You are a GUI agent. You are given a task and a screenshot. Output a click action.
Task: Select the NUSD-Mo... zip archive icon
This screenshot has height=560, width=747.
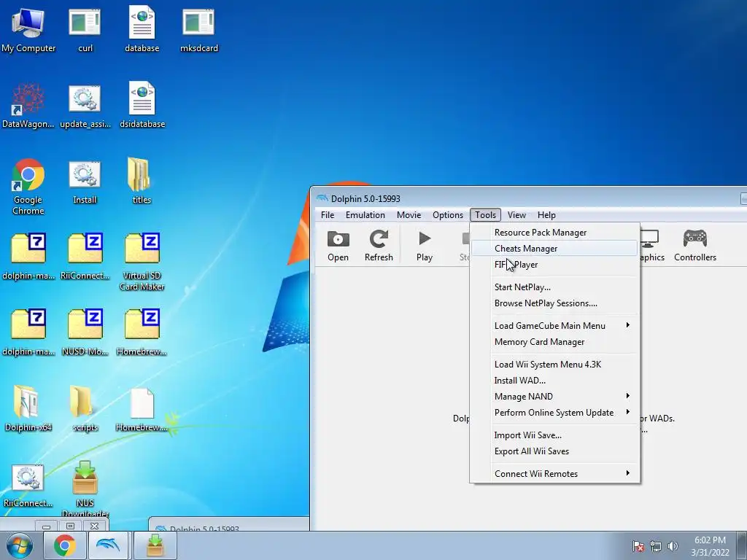click(85, 332)
